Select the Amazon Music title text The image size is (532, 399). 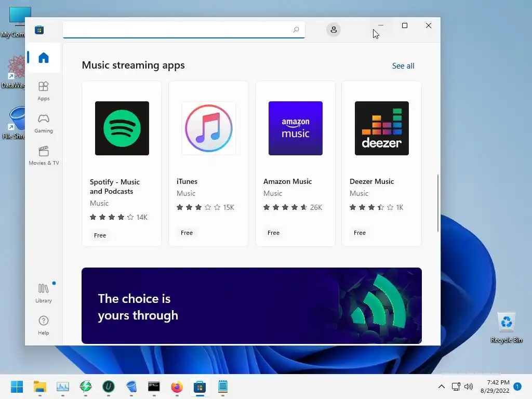coord(287,181)
